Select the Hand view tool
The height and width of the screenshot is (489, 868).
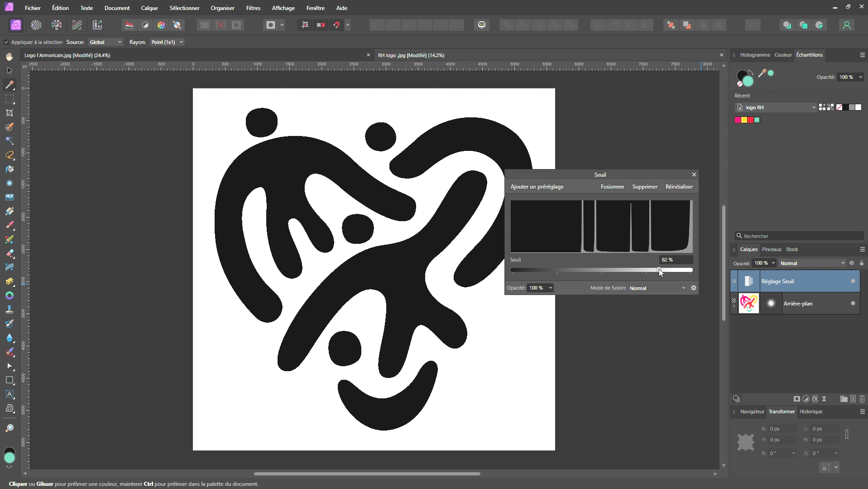pos(10,57)
